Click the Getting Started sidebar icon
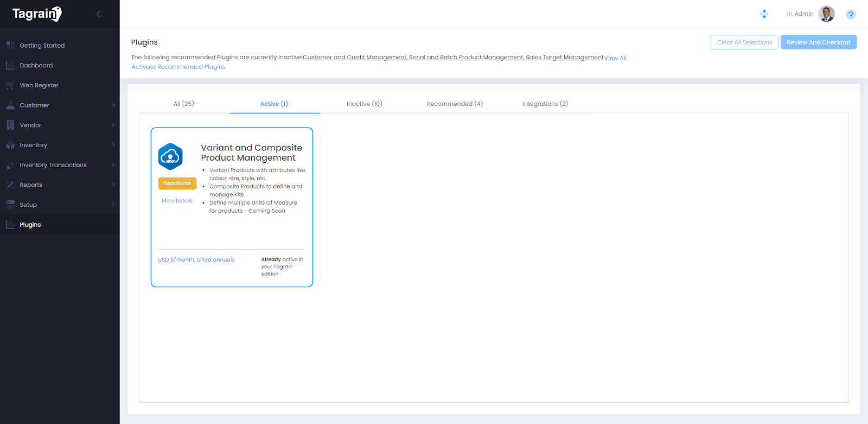868x424 pixels. click(x=10, y=46)
